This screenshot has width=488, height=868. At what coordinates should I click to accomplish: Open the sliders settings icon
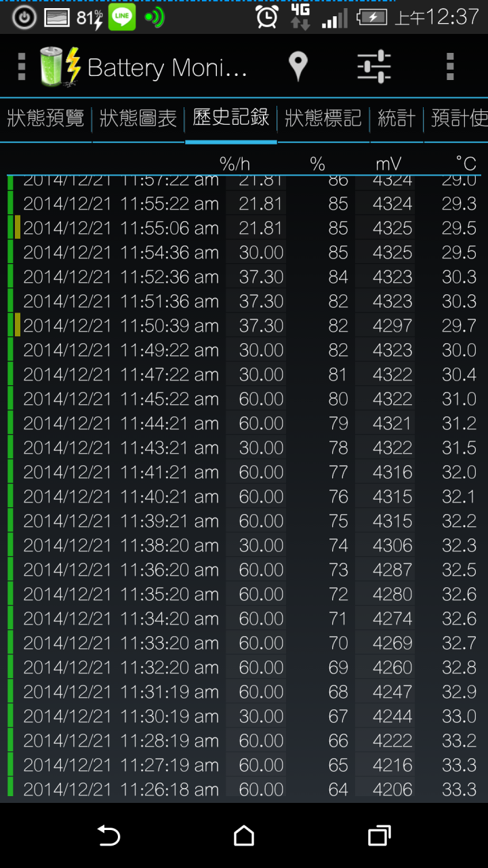point(373,66)
